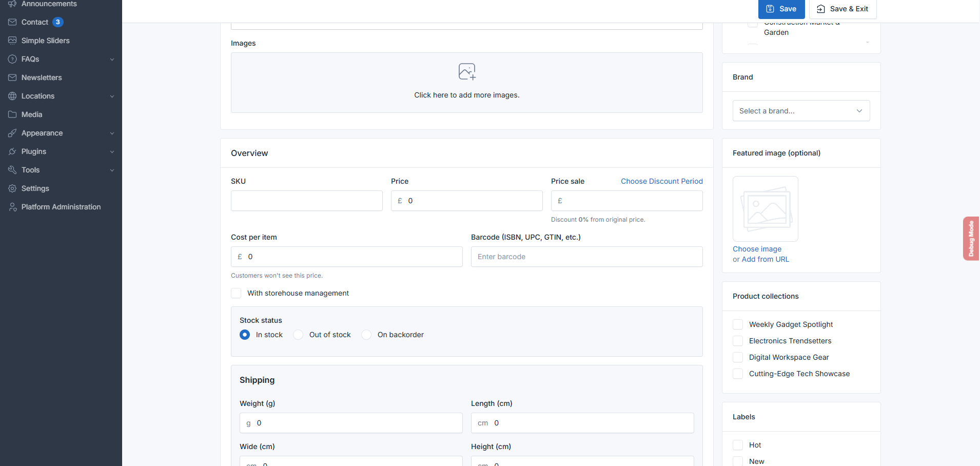980x466 pixels.
Task: Check Weekly Gadget Spotlight collection
Action: click(738, 324)
